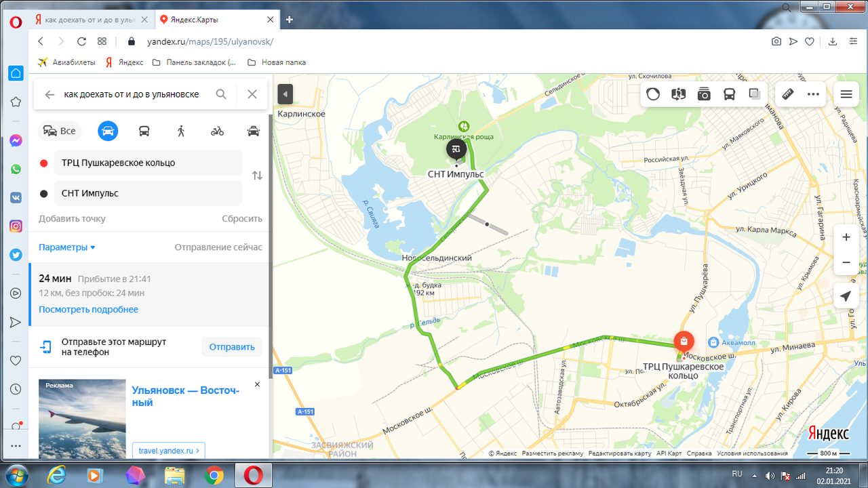Image resolution: width=868 pixels, height=488 pixels.
Task: Open a new browser tab
Action: pos(290,20)
